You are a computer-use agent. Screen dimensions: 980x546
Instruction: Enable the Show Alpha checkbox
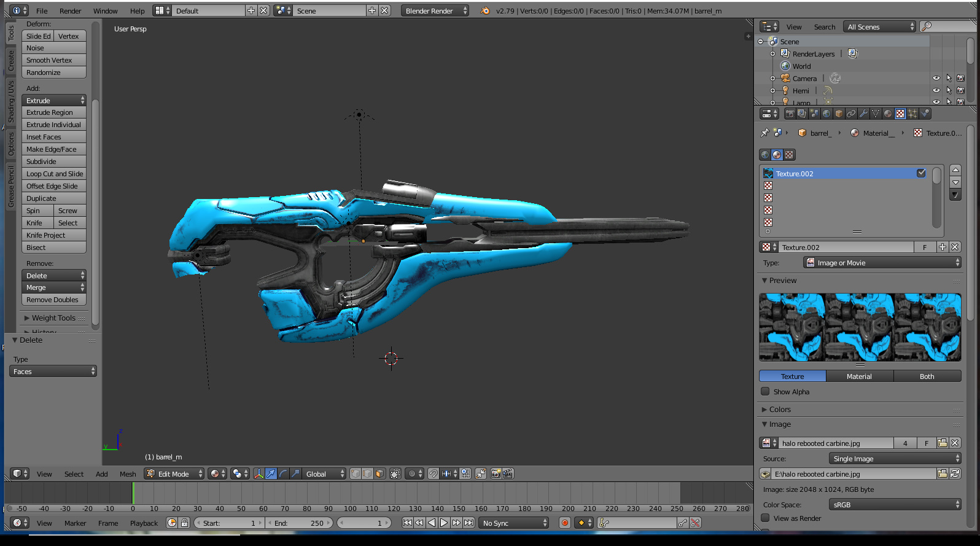point(765,391)
